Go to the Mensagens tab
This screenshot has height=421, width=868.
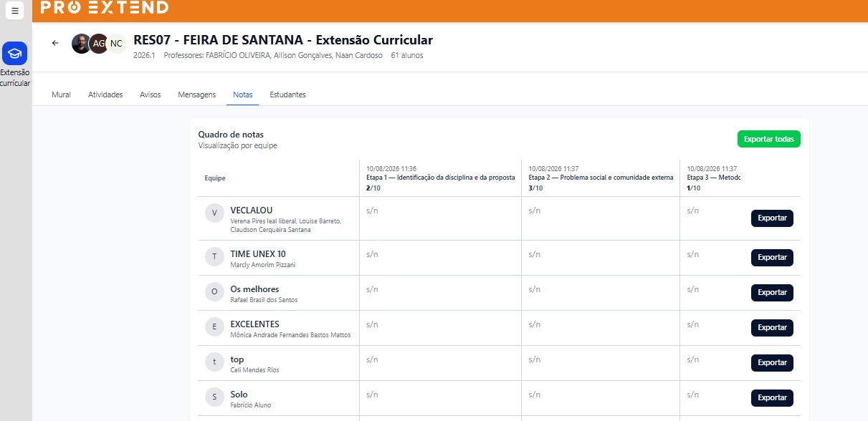pos(197,95)
